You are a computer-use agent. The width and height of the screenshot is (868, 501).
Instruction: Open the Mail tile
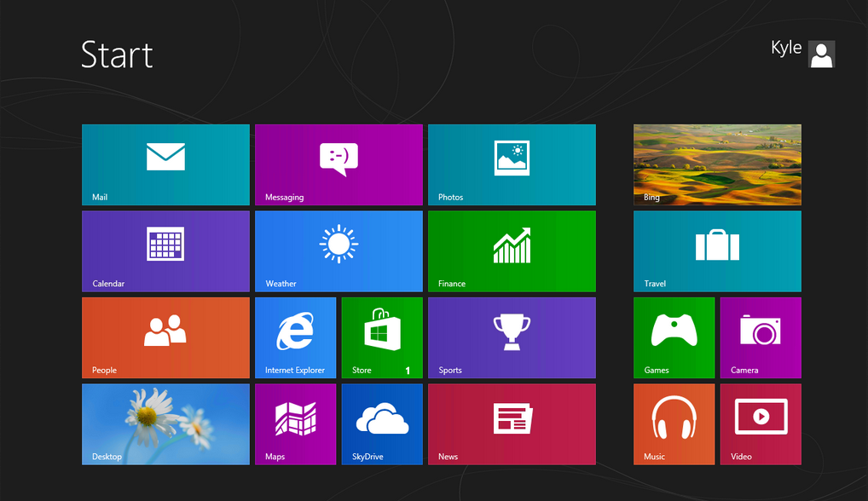165,164
